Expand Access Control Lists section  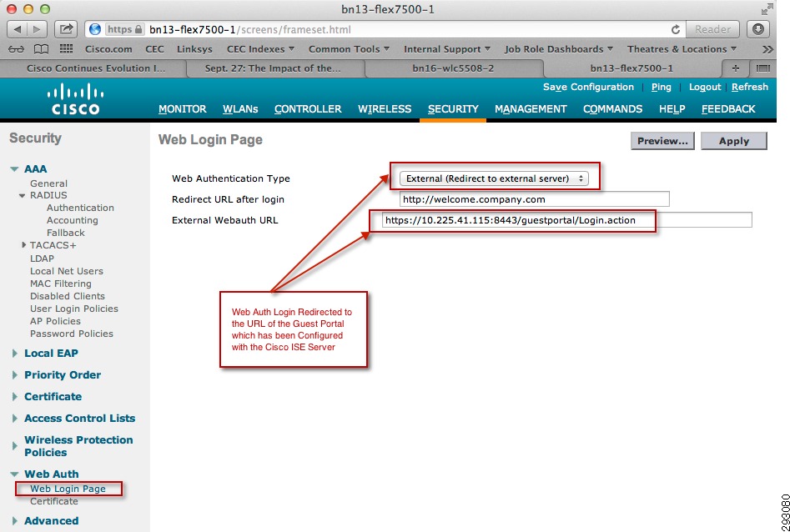(15, 419)
